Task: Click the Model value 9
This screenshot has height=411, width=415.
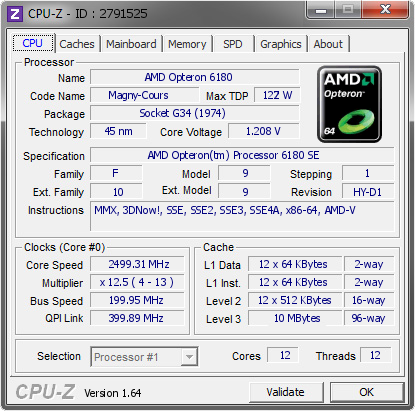Action: [x=245, y=174]
